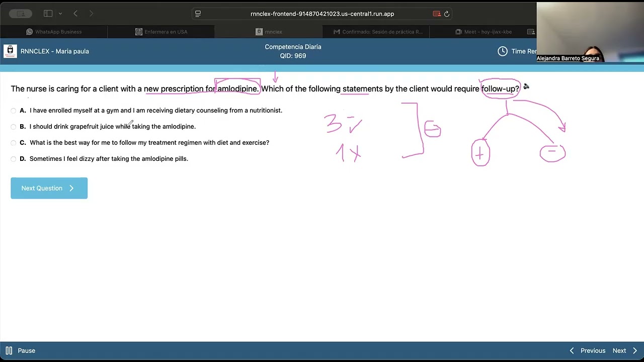Image resolution: width=644 pixels, height=362 pixels.
Task: Click the Next Question button
Action: [x=49, y=188]
